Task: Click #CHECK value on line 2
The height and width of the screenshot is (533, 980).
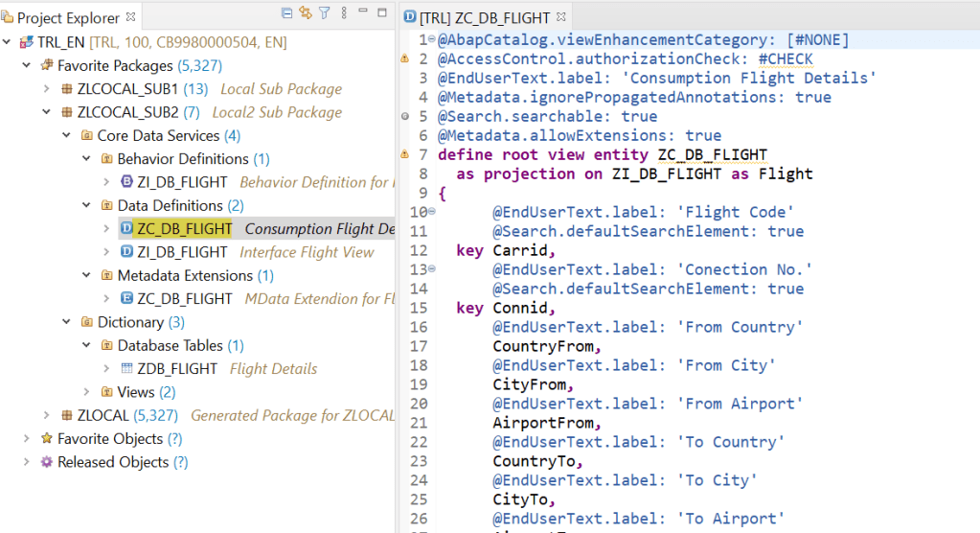Action: pos(786,58)
